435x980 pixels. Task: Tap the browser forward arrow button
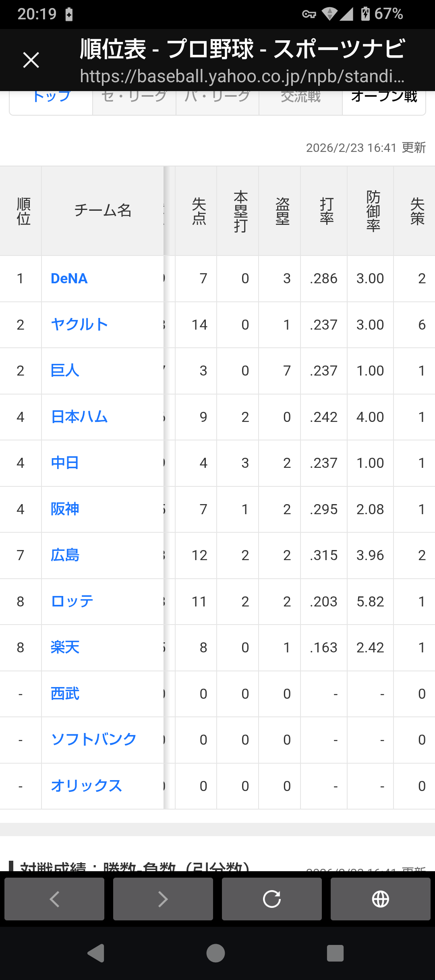point(163,899)
